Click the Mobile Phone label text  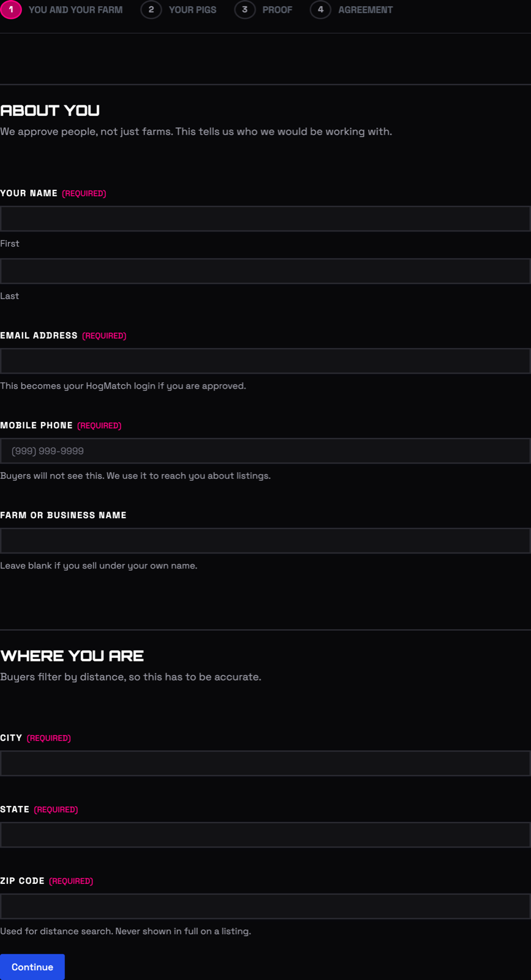37,425
